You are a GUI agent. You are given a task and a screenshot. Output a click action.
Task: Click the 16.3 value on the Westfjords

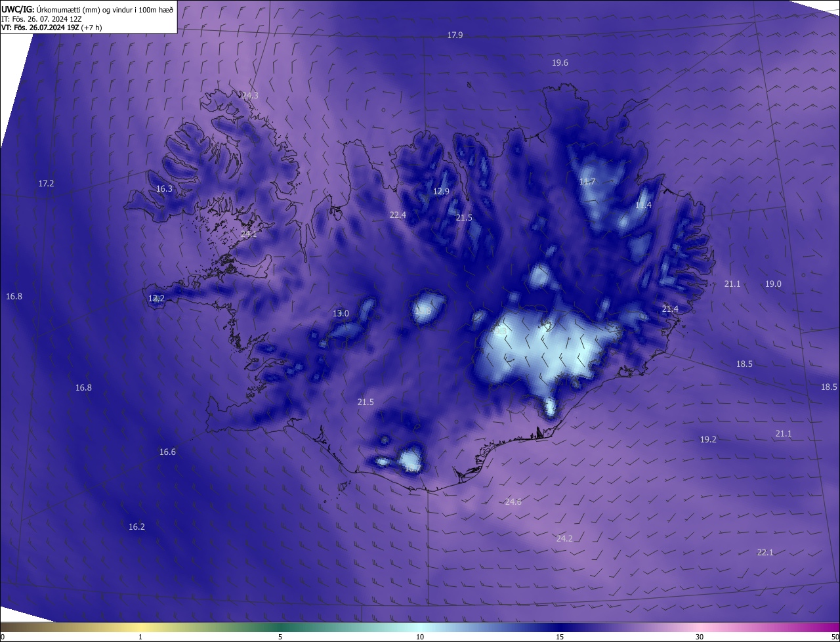[164, 188]
